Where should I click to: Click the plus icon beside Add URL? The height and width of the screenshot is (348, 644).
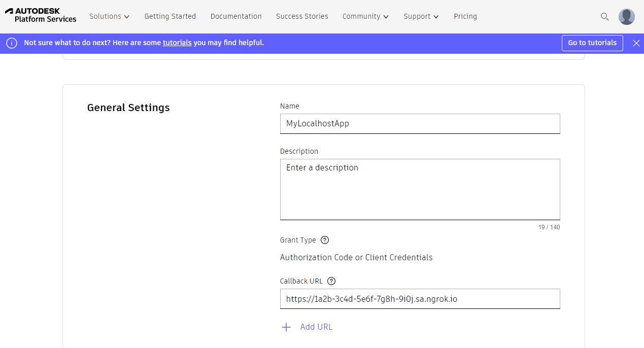coord(286,327)
